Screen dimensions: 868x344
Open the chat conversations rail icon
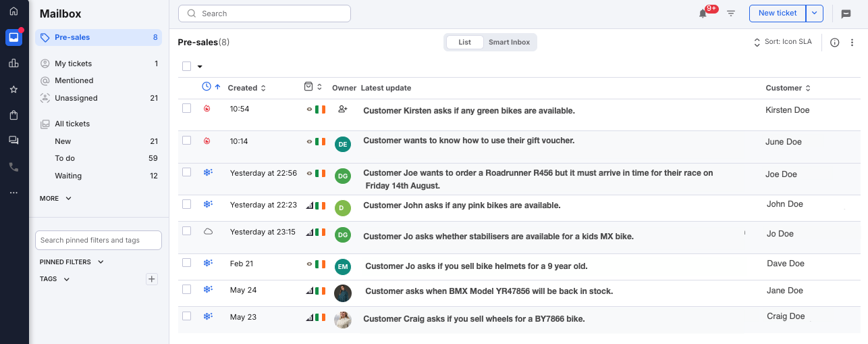[x=13, y=141]
